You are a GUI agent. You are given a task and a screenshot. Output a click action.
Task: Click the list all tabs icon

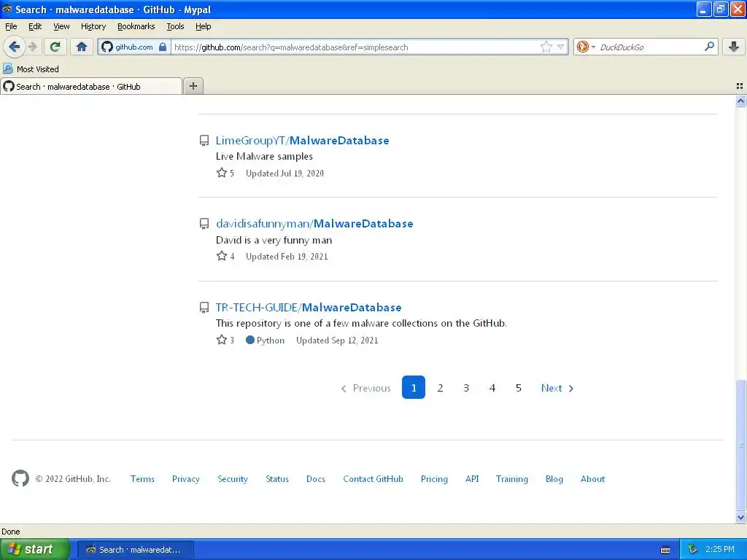(740, 86)
